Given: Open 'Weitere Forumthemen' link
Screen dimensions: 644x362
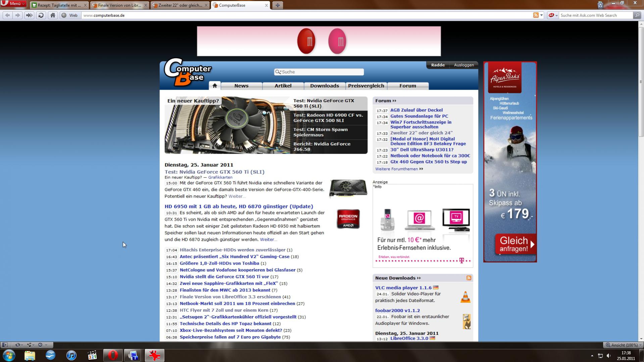Looking at the screenshot, I should click(x=399, y=169).
